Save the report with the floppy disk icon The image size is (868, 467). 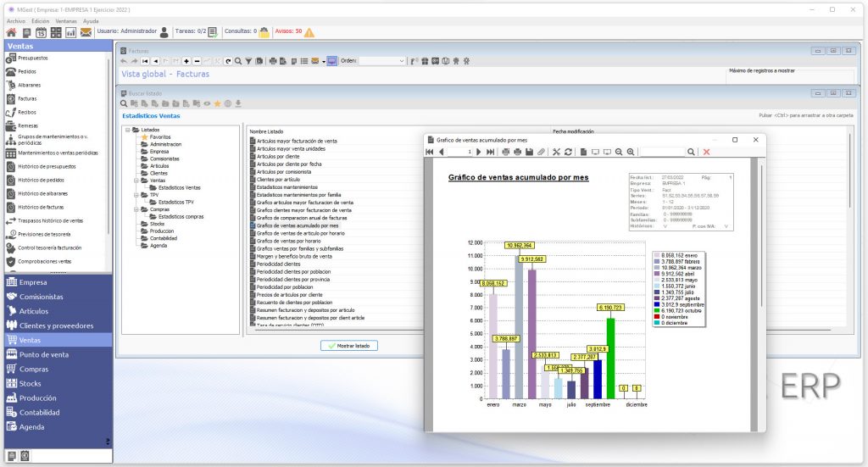529,152
